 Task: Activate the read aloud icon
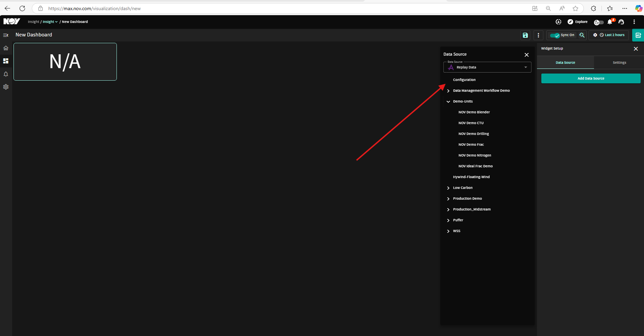coord(562,8)
